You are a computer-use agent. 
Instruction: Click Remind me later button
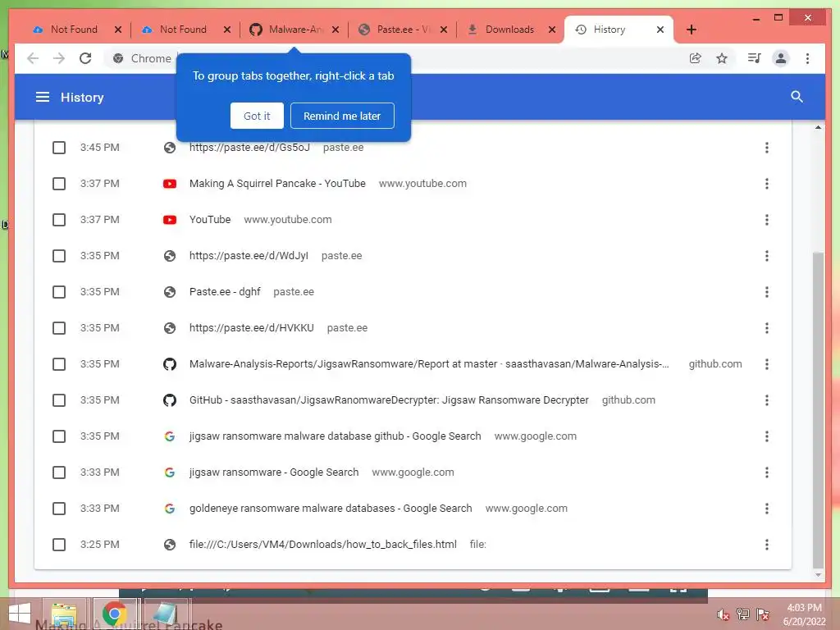coord(342,116)
